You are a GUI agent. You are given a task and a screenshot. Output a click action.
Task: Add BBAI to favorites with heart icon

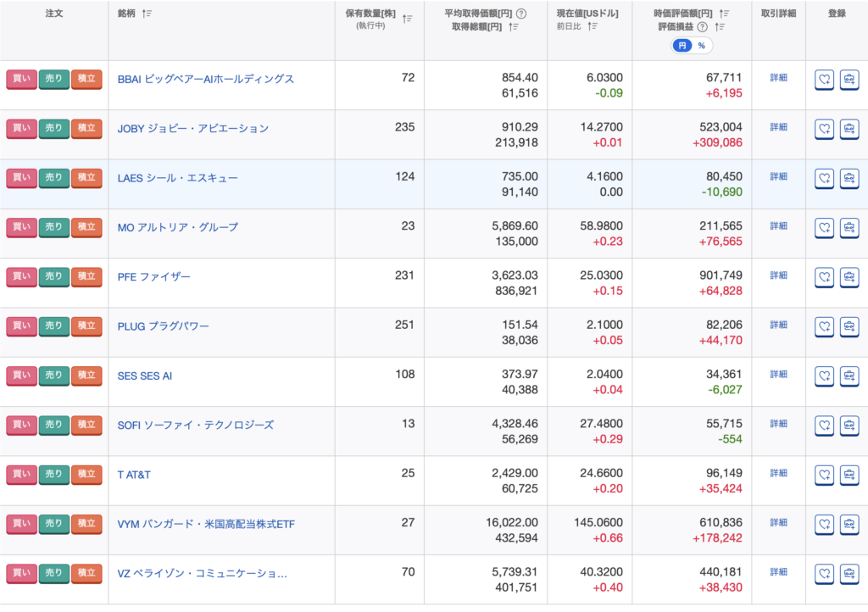824,80
